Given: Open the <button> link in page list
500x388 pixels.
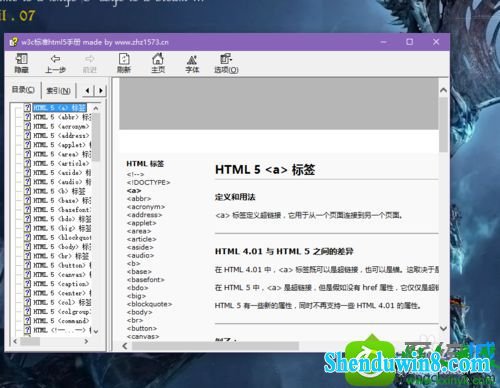Looking at the screenshot, I should point(142,328).
